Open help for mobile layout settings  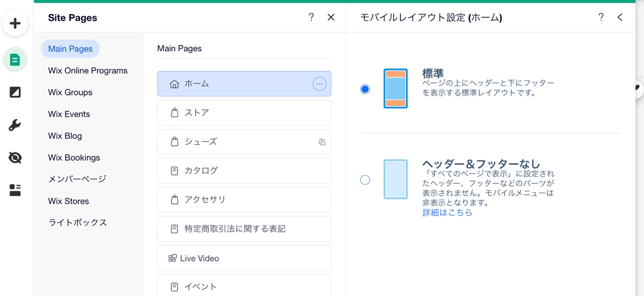(601, 17)
